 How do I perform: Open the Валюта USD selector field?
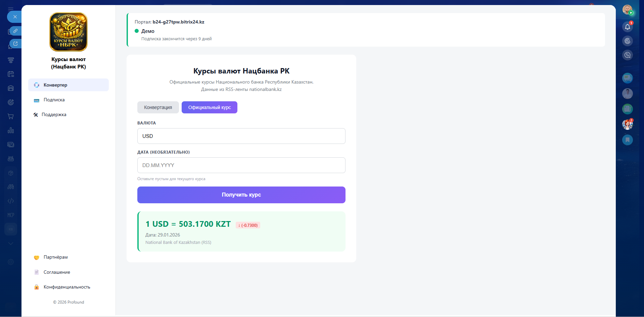tap(241, 136)
